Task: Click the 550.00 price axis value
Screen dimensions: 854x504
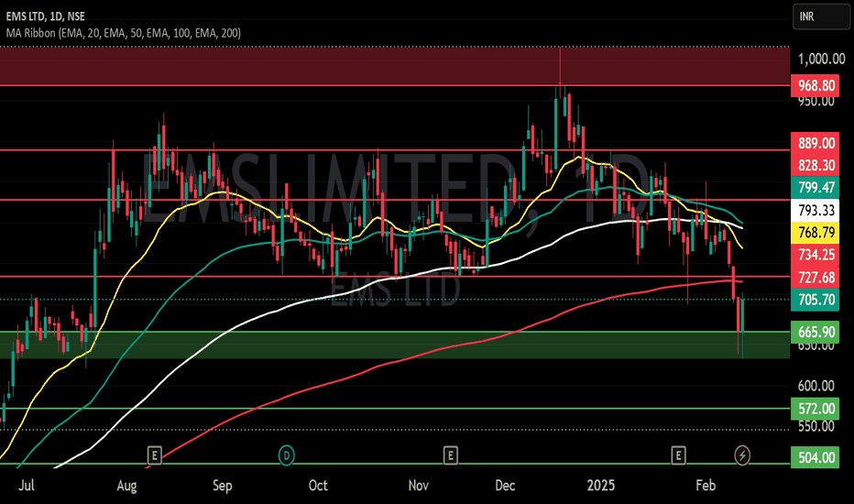Action: tap(816, 426)
